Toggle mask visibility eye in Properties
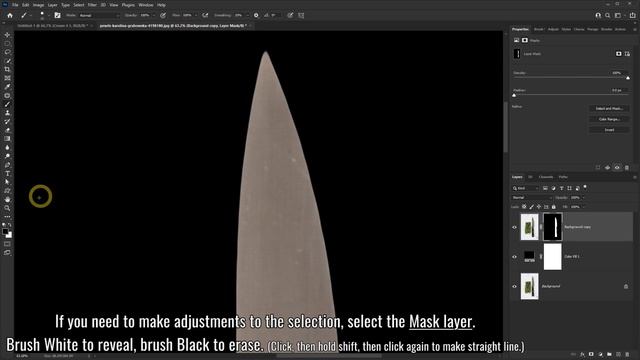Screen dimensions: 640x360 click(x=617, y=167)
